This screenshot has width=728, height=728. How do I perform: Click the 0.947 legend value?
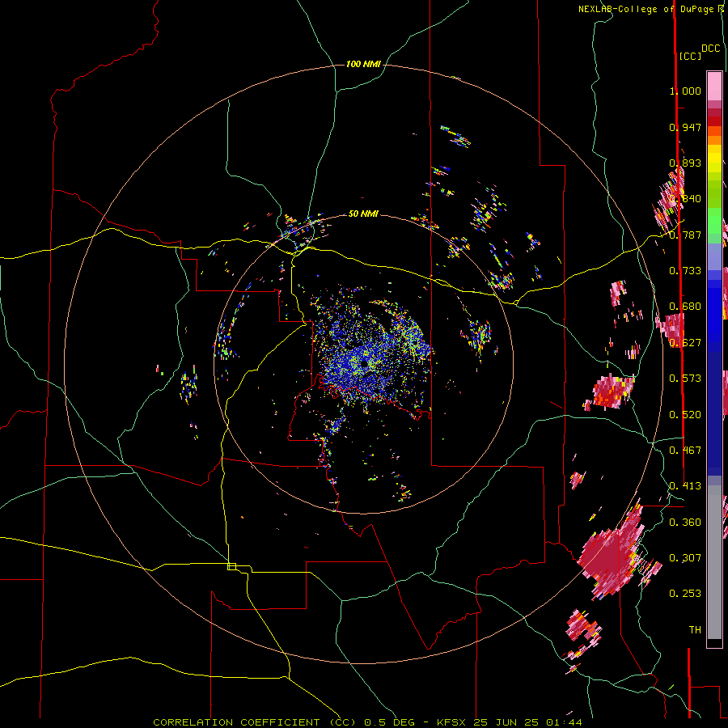[x=685, y=127]
